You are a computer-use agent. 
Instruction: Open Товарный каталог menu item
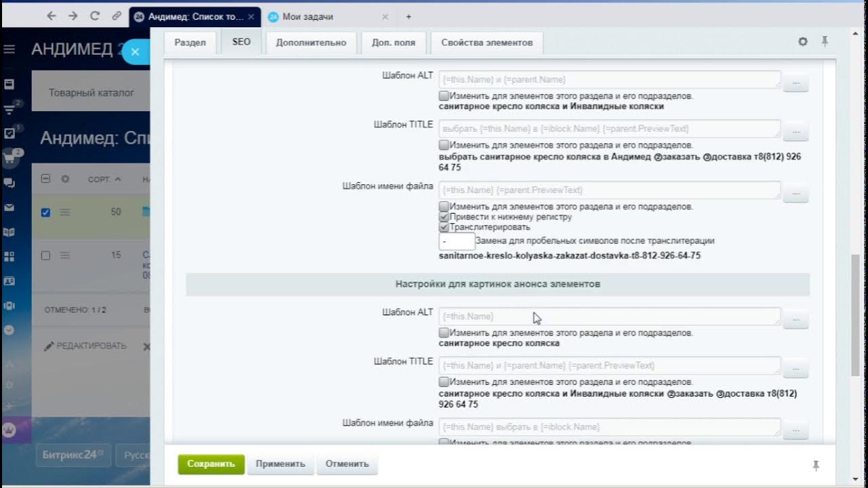[92, 93]
